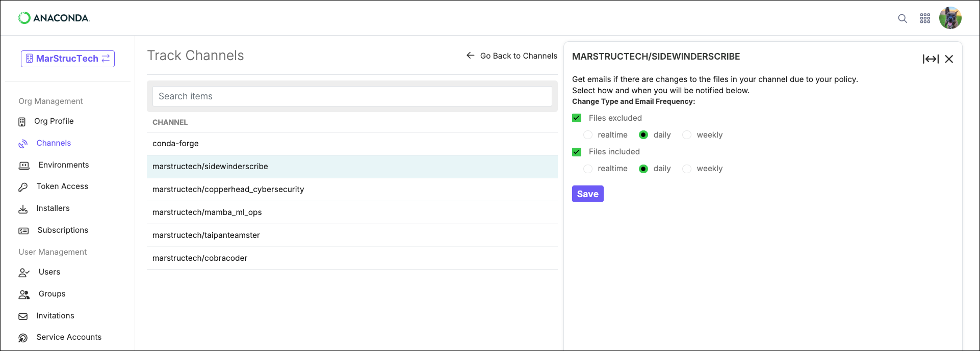Open Users management page

click(x=49, y=272)
